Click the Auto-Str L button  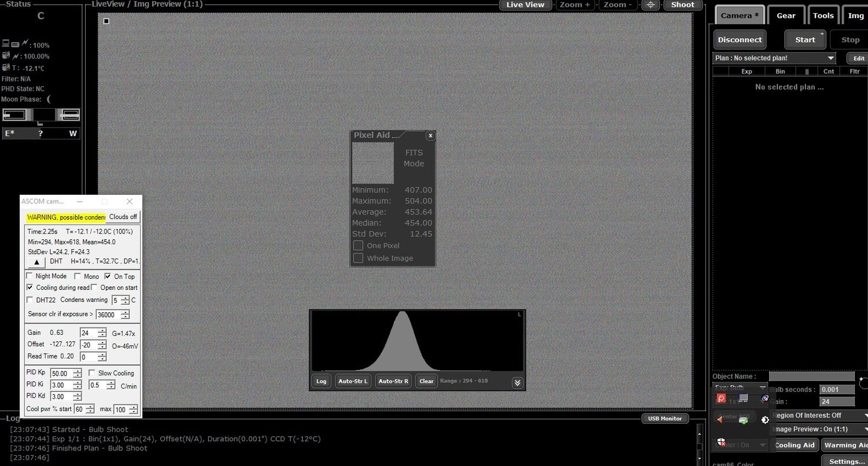pyautogui.click(x=353, y=381)
